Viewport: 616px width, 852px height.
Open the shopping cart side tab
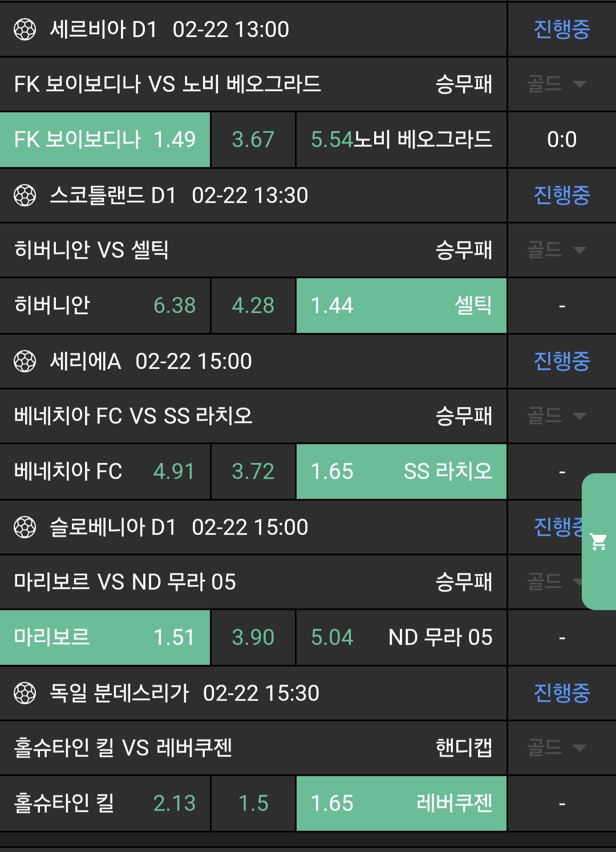(599, 542)
